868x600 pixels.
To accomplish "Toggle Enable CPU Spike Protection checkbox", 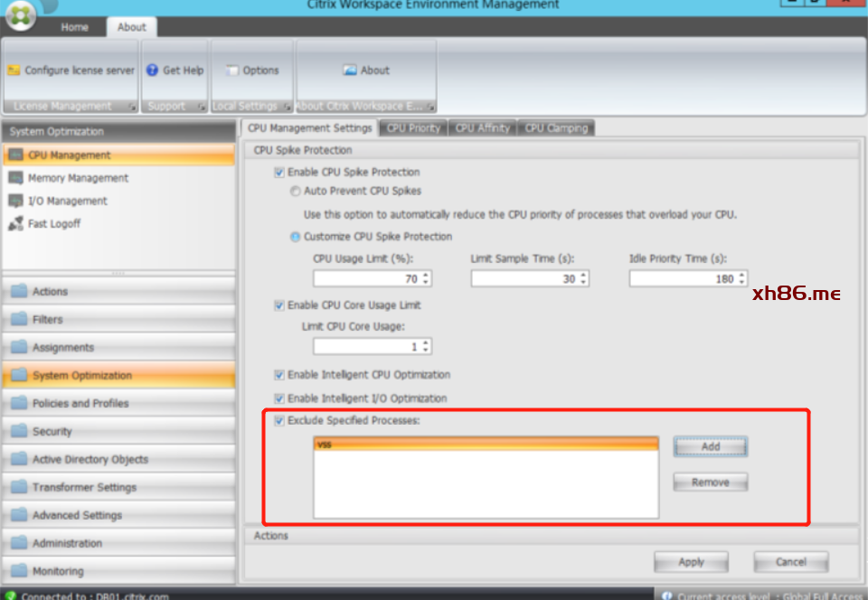I will pos(279,173).
